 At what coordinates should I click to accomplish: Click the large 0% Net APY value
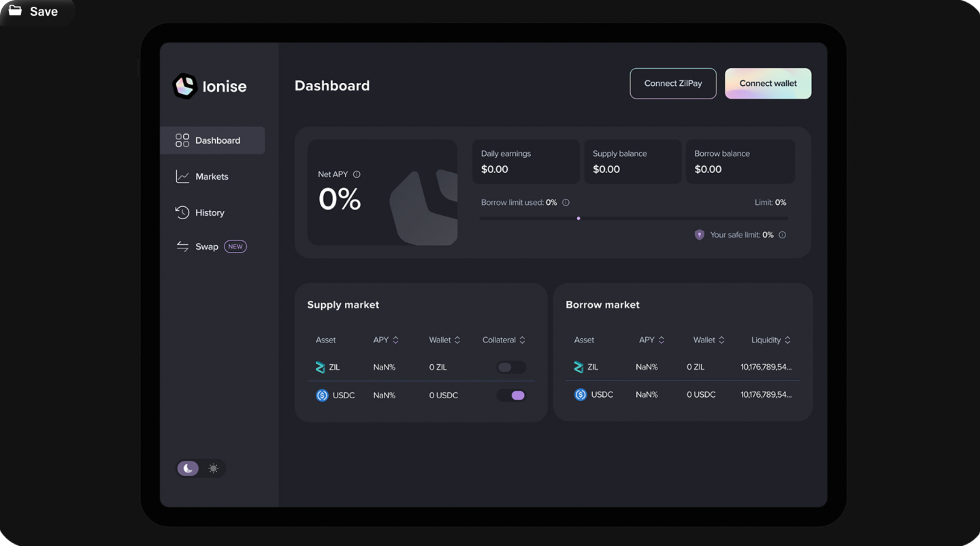coord(340,199)
